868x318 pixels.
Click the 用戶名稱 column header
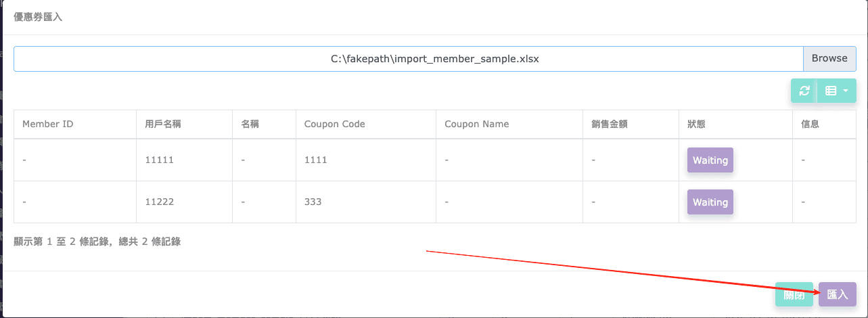point(162,124)
